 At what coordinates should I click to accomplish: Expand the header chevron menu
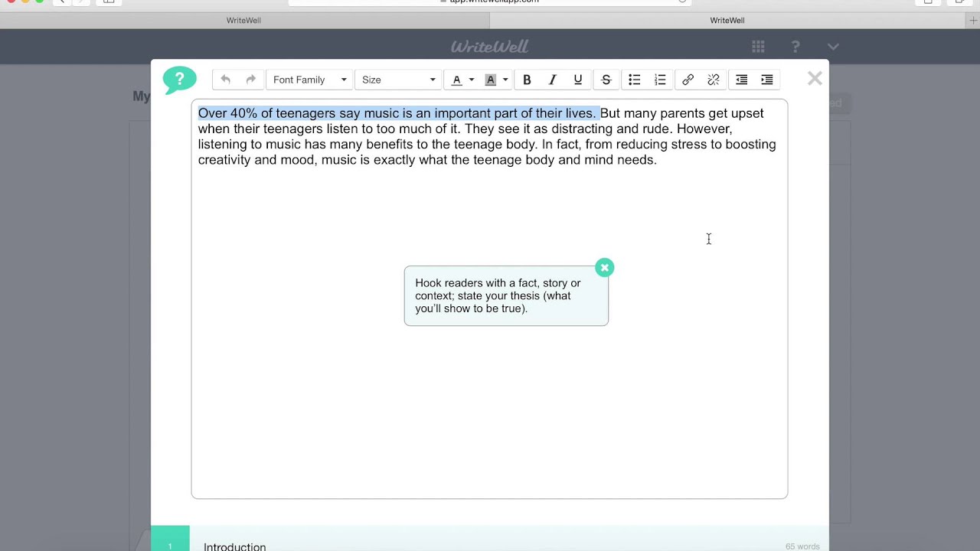point(833,47)
